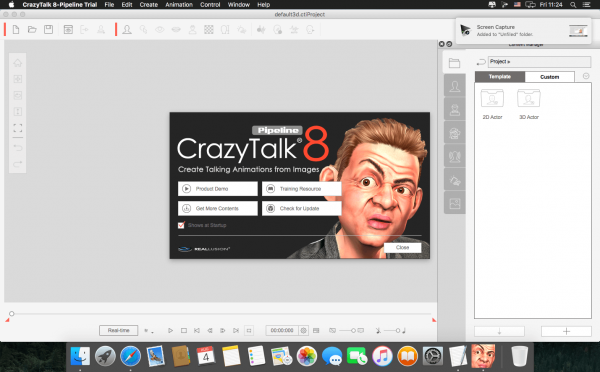Viewport: 600px width, 372px height.
Task: Click the full screen frame icon
Action: point(18,128)
